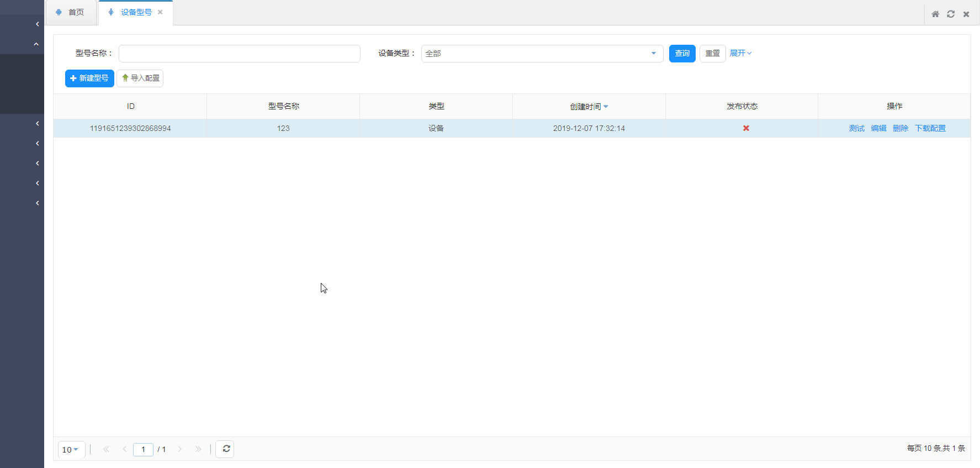The height and width of the screenshot is (468, 980).
Task: Open the page size dropdown showing 10
Action: (x=71, y=450)
